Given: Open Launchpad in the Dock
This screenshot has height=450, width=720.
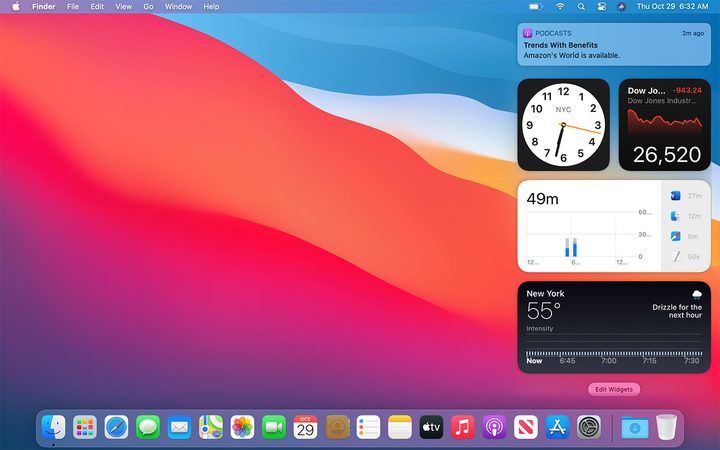Looking at the screenshot, I should pyautogui.click(x=85, y=427).
